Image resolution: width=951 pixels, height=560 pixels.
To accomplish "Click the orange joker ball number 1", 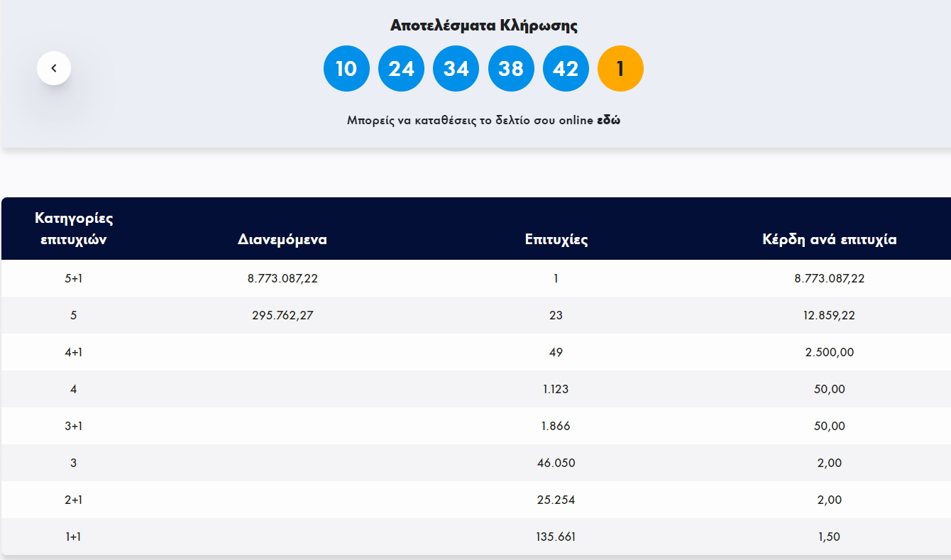I will [x=620, y=69].
